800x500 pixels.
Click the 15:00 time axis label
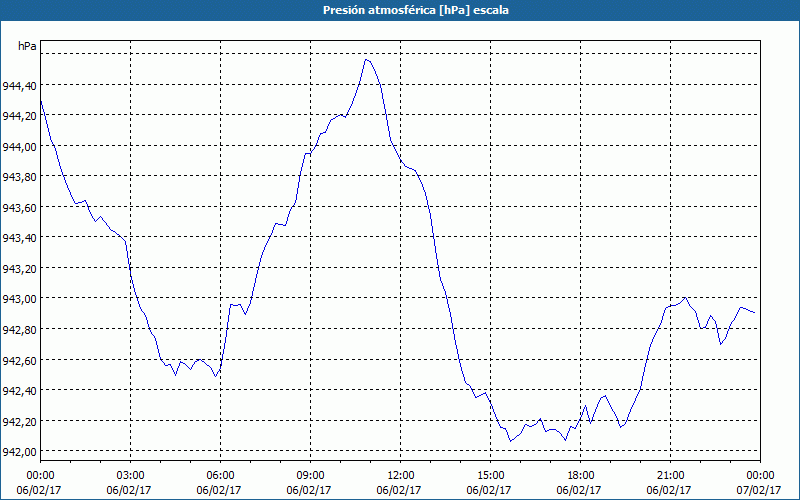[x=490, y=476]
